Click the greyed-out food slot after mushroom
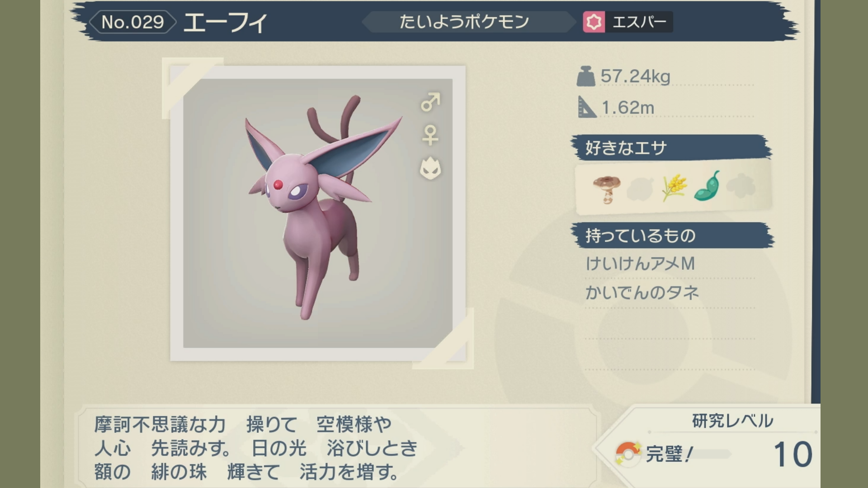This screenshot has height=488, width=868. [640, 189]
